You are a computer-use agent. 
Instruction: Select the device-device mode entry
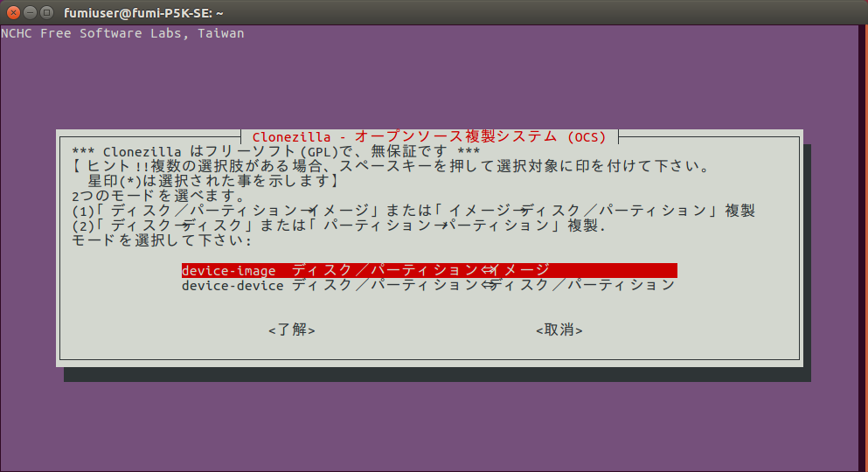pyautogui.click(x=428, y=286)
